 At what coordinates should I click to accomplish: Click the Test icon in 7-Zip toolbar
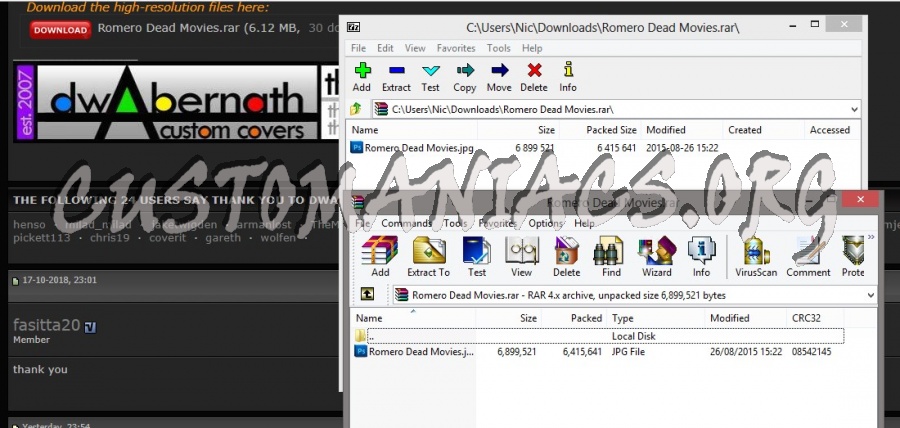coord(430,71)
